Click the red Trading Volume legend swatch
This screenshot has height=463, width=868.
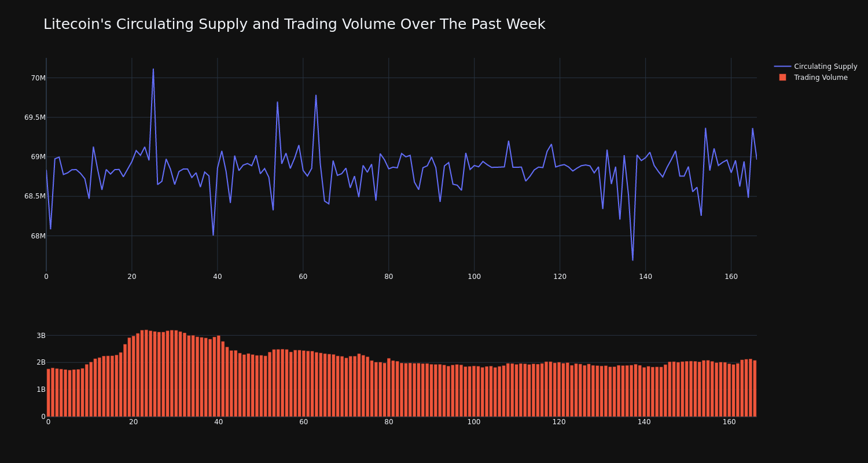tap(782, 78)
